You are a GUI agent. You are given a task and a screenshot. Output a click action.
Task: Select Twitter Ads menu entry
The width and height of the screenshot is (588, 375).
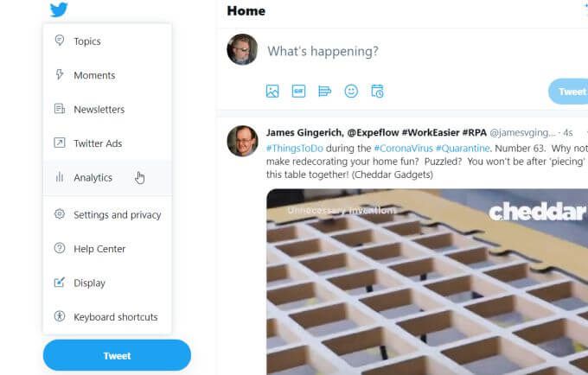107,143
